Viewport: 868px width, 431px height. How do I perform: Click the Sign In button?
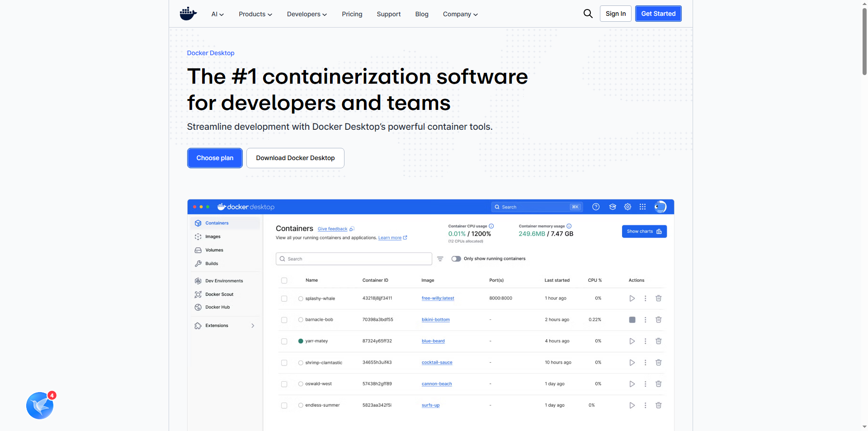616,14
